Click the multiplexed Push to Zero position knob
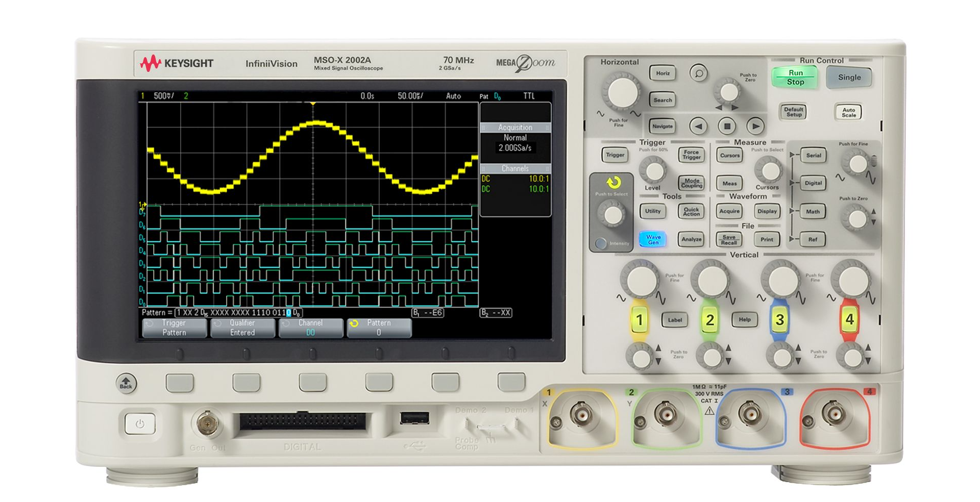The width and height of the screenshot is (980, 502). [x=857, y=219]
